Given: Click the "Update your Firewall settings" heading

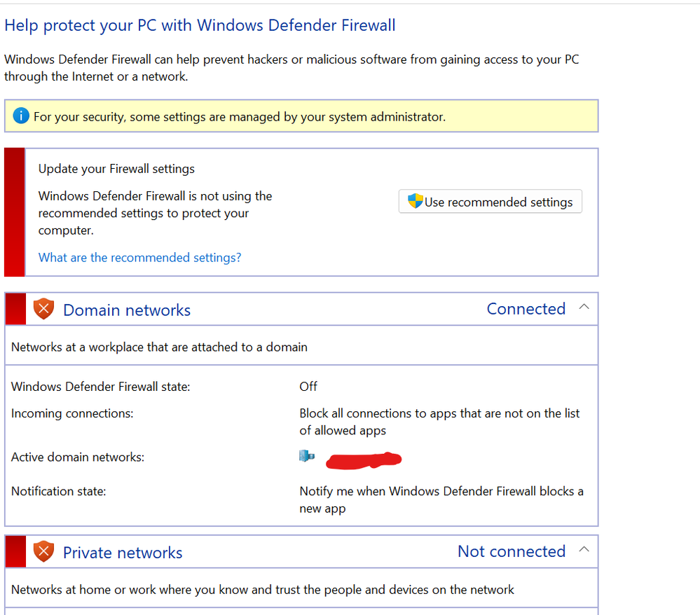Looking at the screenshot, I should 116,169.
